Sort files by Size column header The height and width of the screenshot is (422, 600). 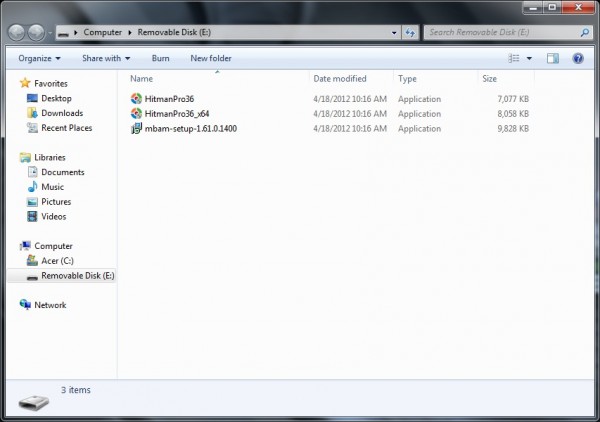pyautogui.click(x=489, y=79)
